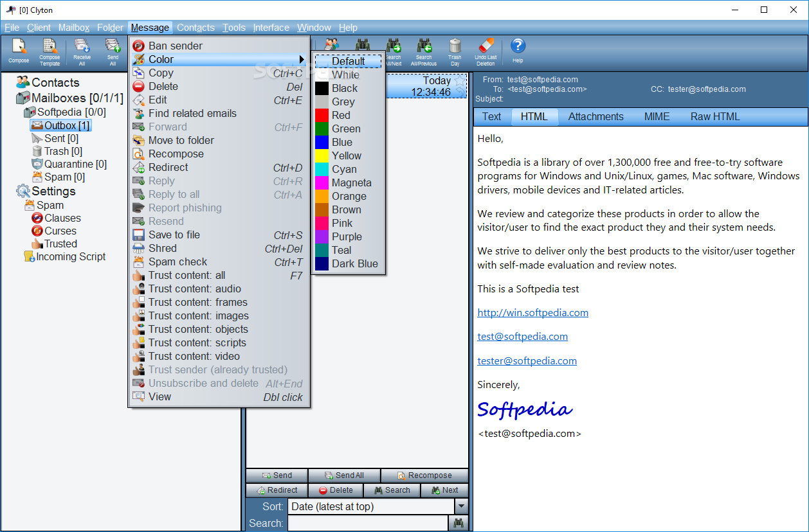This screenshot has width=809, height=532.
Task: Click binoculars button beside Search field
Action: coord(459,523)
